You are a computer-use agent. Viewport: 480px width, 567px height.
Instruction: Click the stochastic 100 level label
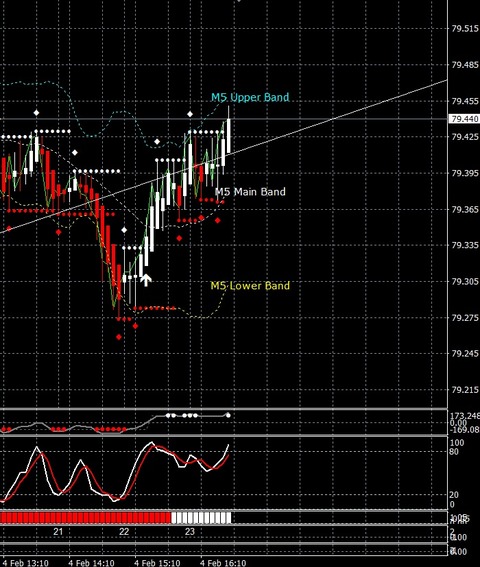(457, 443)
